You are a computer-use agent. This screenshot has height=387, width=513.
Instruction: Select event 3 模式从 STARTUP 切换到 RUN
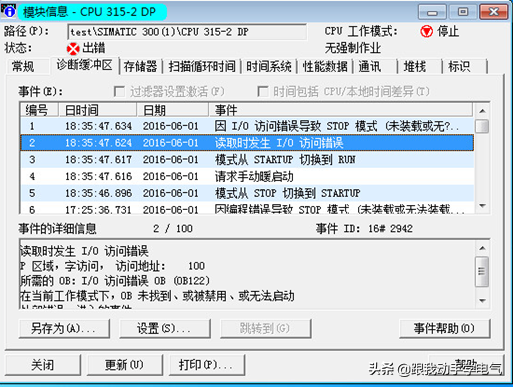click(247, 160)
